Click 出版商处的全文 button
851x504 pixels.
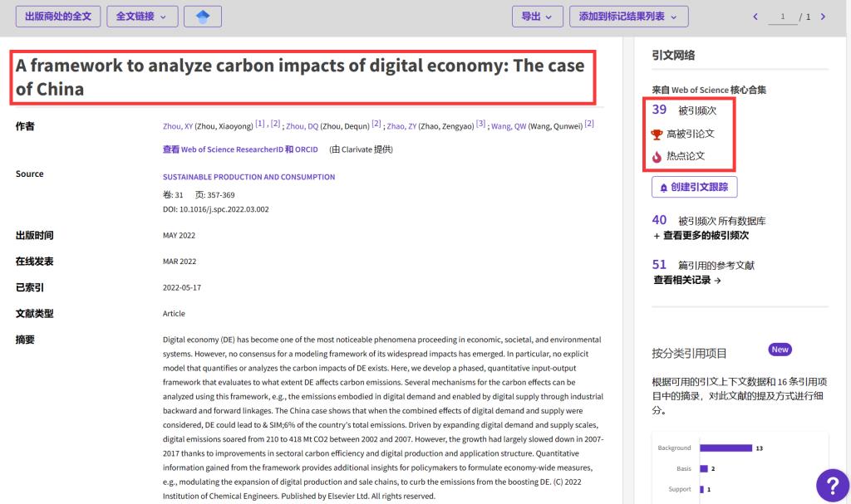(x=58, y=16)
